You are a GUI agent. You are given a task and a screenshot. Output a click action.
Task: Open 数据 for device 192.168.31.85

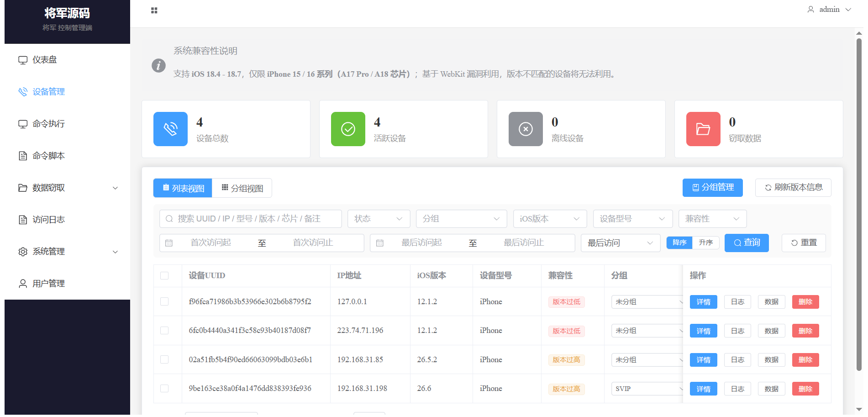coord(772,360)
